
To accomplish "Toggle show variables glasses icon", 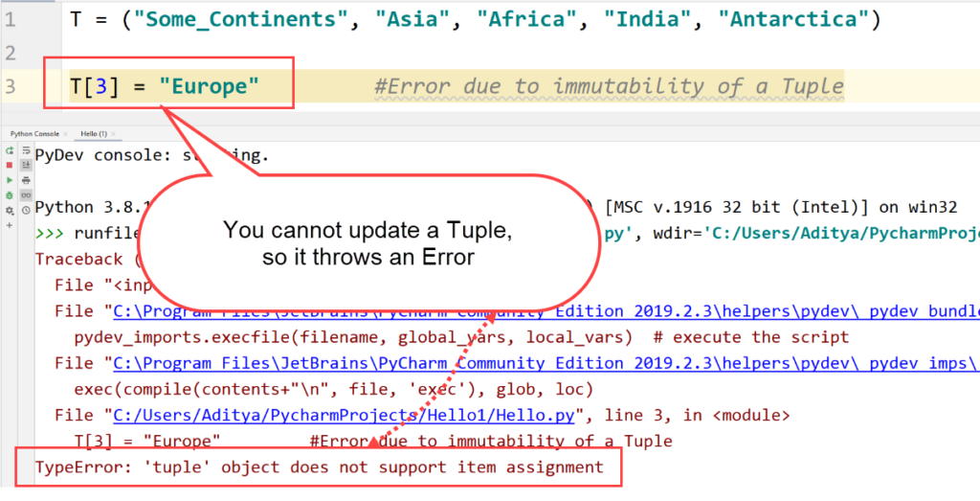I will pos(26,195).
